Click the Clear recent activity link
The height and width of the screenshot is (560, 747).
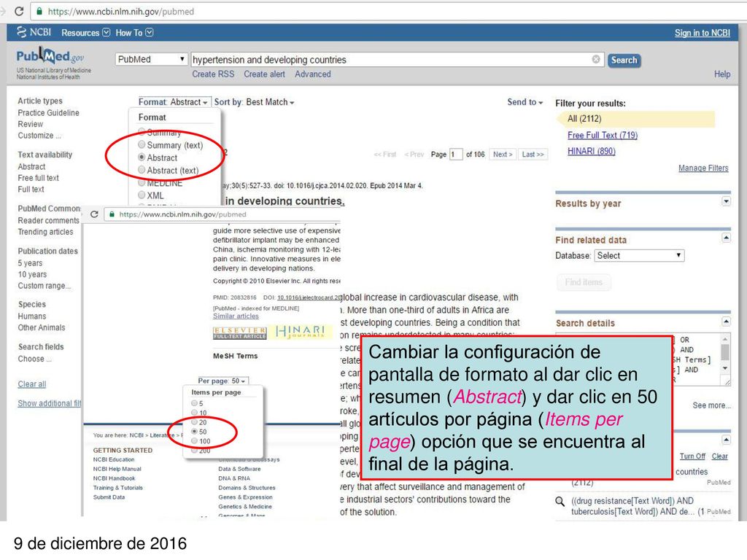coord(719,456)
